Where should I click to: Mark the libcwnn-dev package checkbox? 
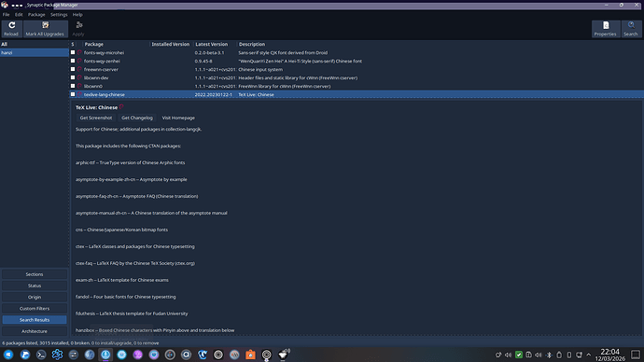click(x=73, y=77)
